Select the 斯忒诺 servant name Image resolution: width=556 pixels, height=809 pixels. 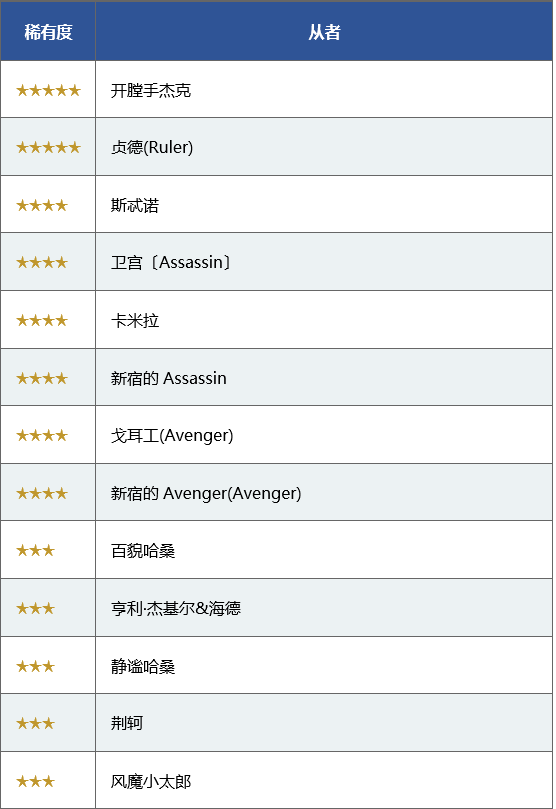(135, 206)
